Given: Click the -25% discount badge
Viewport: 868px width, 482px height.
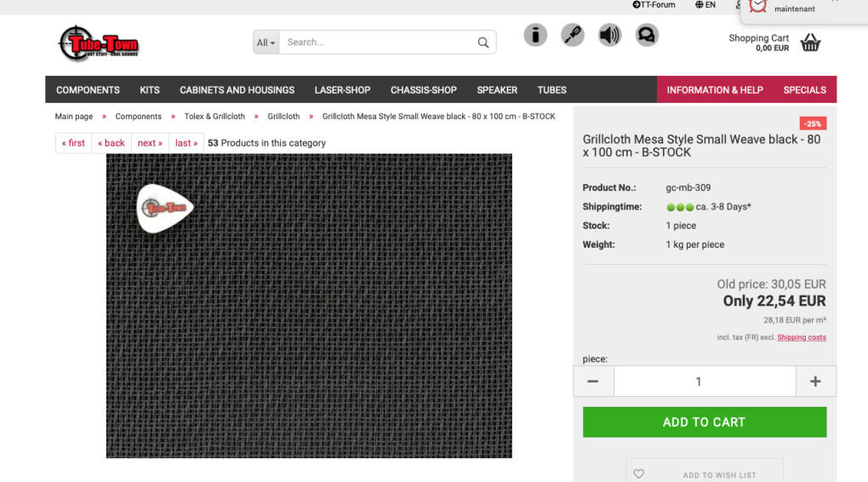Looking at the screenshot, I should click(814, 123).
